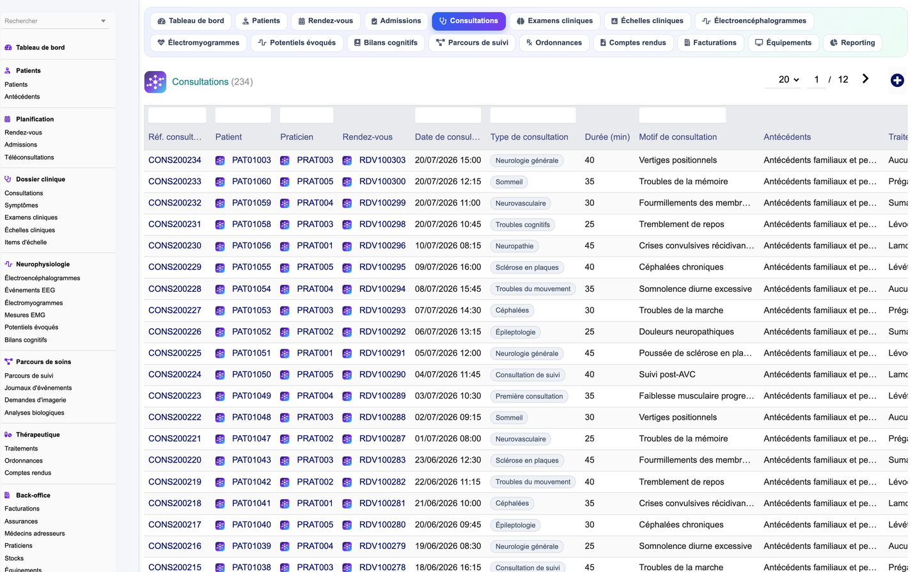924x572 pixels.
Task: Open consultation CONS200225
Action: coord(175,353)
